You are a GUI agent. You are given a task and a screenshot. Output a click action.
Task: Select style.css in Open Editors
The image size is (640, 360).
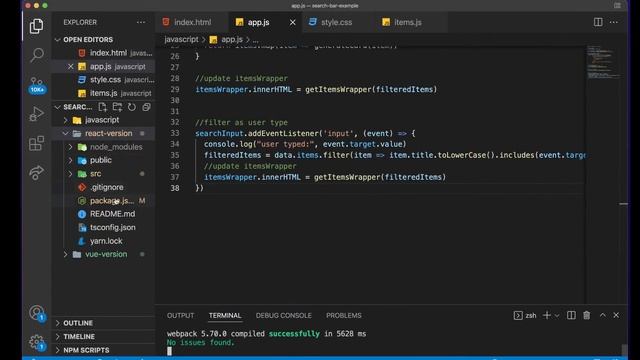(x=104, y=80)
